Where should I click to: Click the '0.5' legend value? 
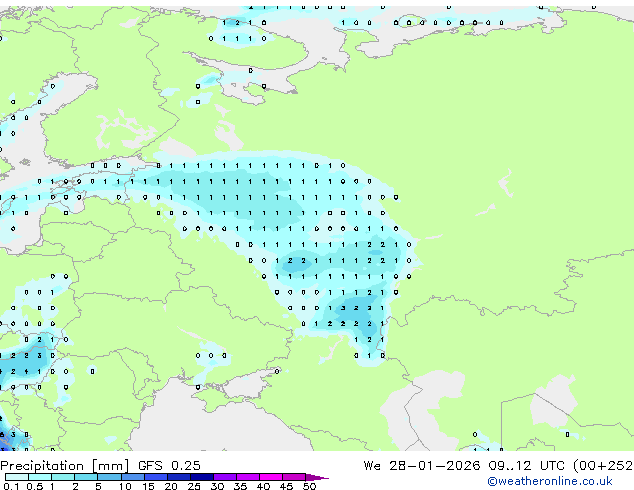(x=35, y=486)
